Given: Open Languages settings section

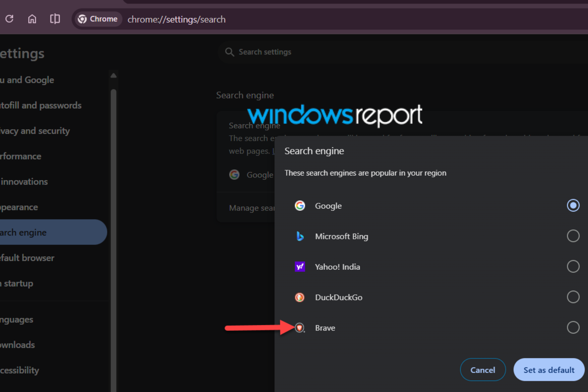Looking at the screenshot, I should pyautogui.click(x=54, y=319).
